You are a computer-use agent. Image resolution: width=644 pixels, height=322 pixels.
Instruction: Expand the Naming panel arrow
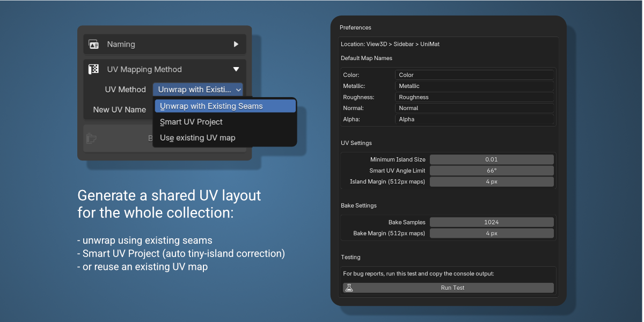click(x=236, y=45)
